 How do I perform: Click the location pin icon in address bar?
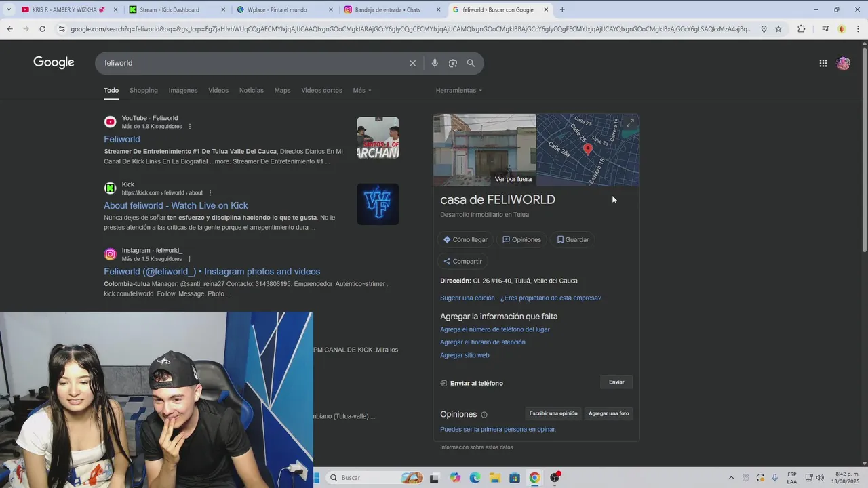pos(764,29)
